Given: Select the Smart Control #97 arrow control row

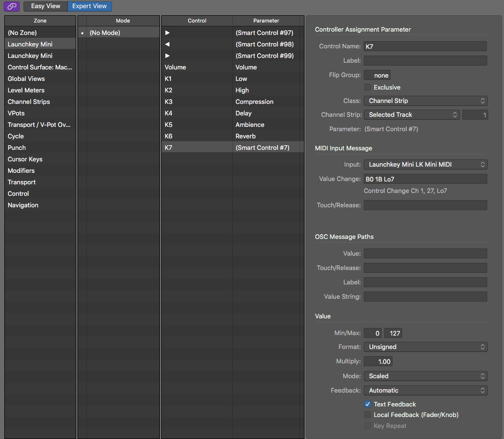Looking at the screenshot, I should click(233, 33).
